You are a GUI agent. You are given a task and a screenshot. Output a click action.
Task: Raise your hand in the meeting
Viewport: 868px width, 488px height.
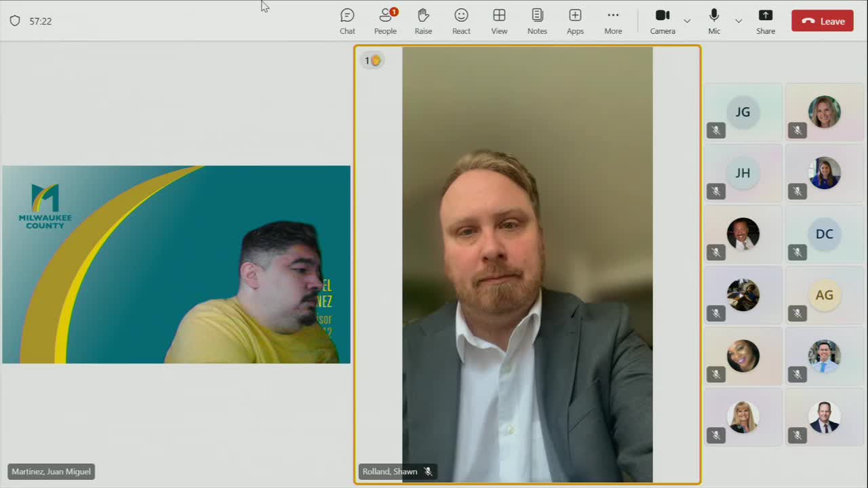423,21
